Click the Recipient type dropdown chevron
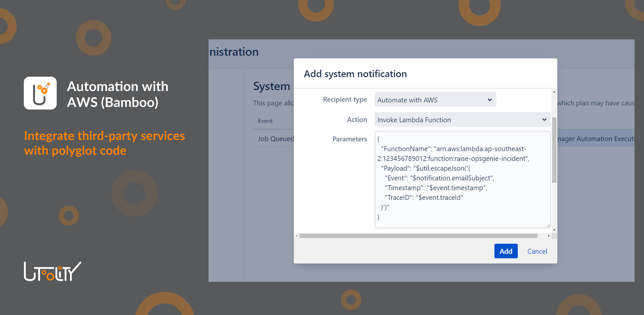The image size is (644, 315). click(x=489, y=100)
